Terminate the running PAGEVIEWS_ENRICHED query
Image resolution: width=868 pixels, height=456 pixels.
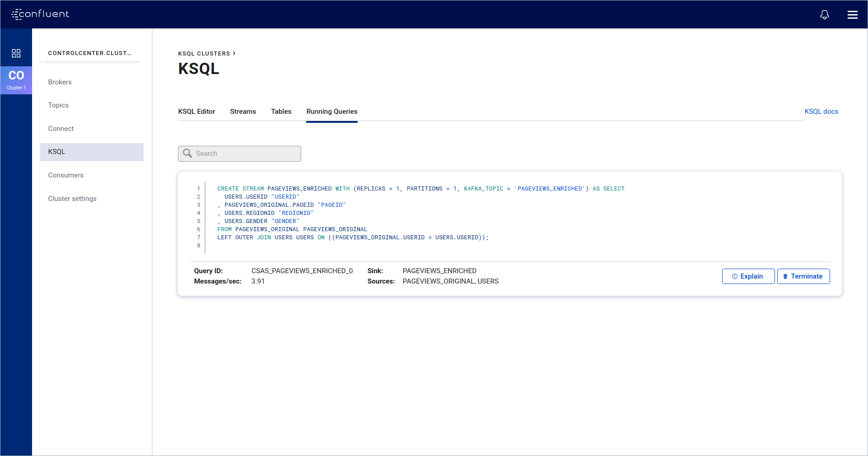tap(803, 276)
